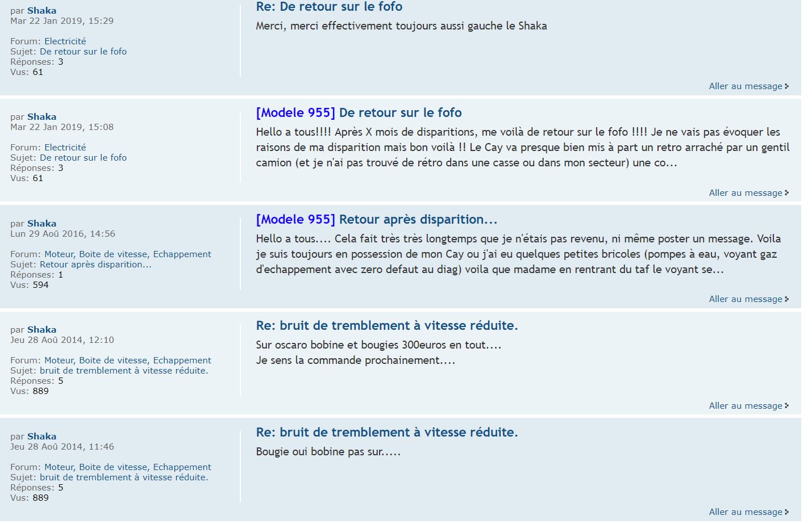This screenshot has height=524, width=812.
Task: Open Moteur forum link on the 2016 post
Action: (128, 254)
